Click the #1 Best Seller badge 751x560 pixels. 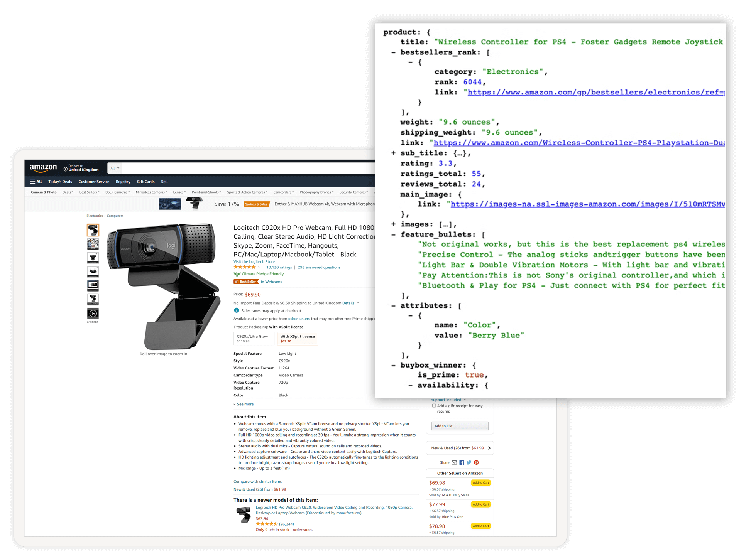click(246, 282)
